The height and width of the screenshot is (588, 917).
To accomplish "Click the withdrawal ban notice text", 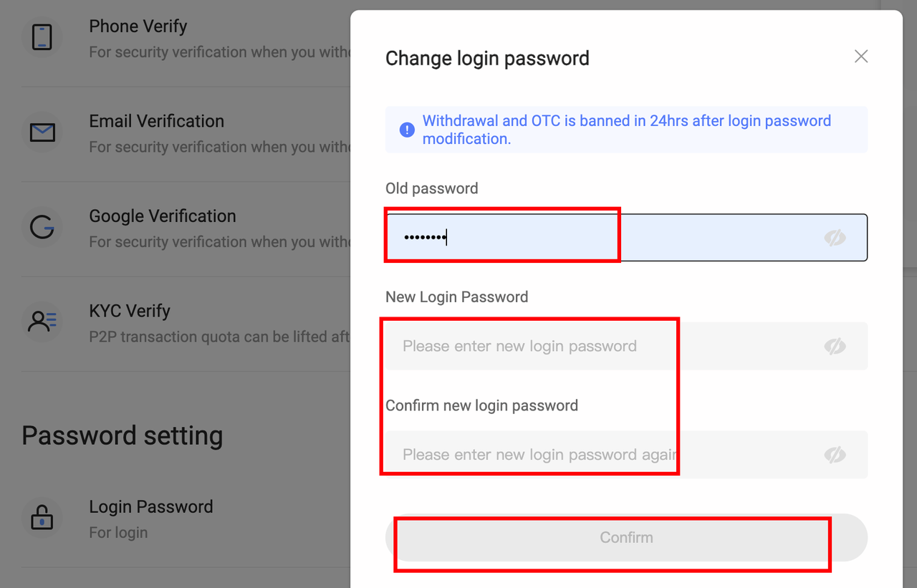I will pyautogui.click(x=626, y=130).
